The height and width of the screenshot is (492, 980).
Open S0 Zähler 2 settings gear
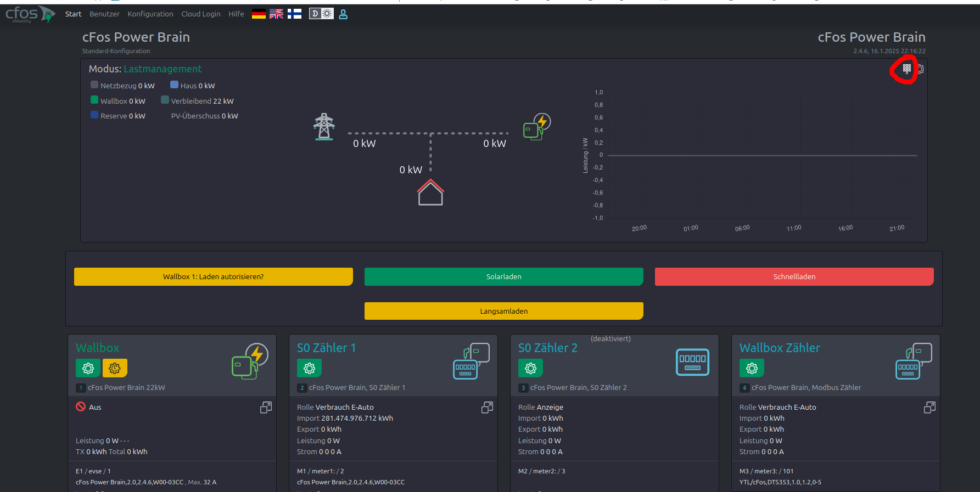click(x=530, y=368)
